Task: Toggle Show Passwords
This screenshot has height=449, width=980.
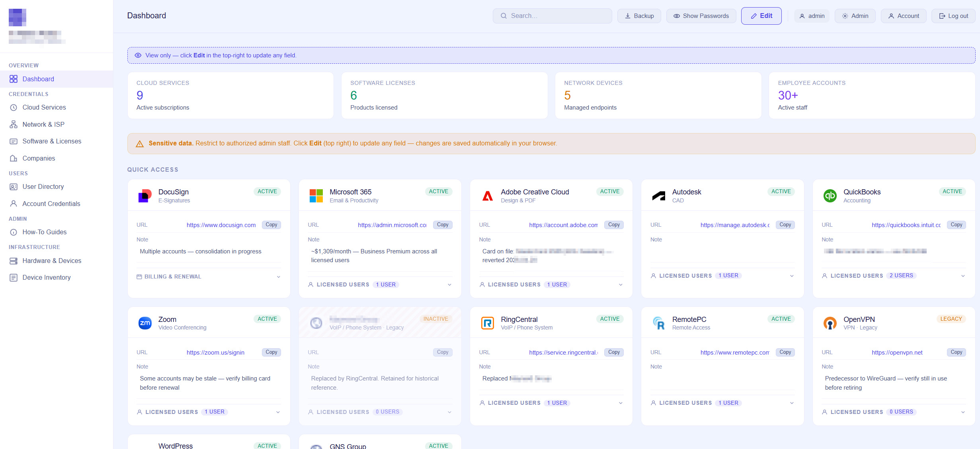Action: click(x=701, y=16)
